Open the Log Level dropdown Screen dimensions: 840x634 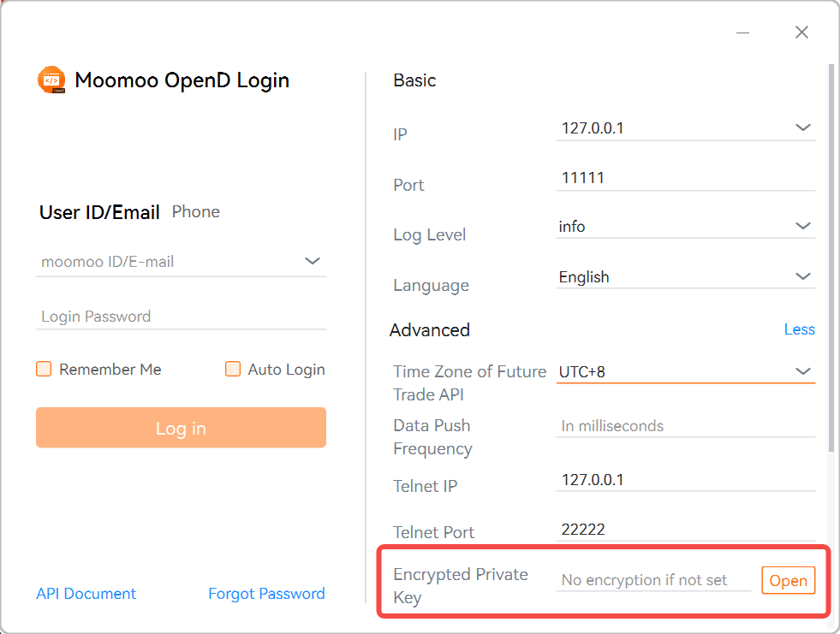[803, 226]
